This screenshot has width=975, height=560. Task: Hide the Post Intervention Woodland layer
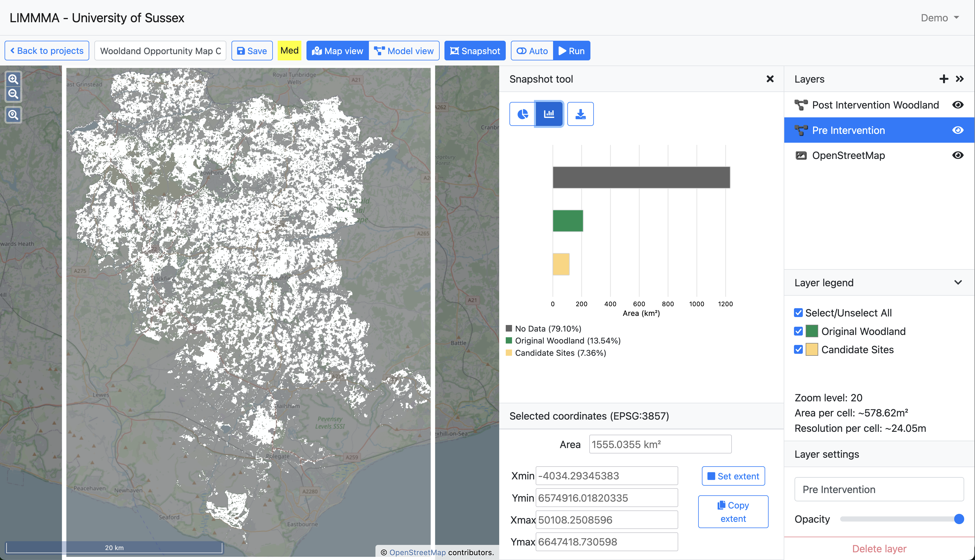point(958,105)
